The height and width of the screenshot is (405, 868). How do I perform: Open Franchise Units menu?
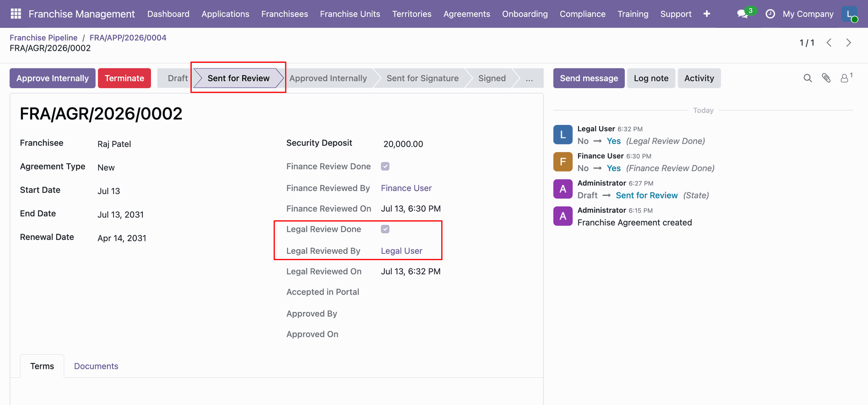click(350, 14)
